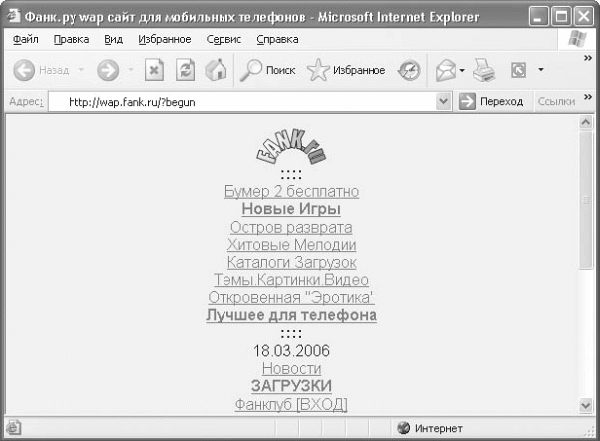Click the Fullscreen icon next to the printer
Viewport: 600px width, 441px height.
point(518,70)
